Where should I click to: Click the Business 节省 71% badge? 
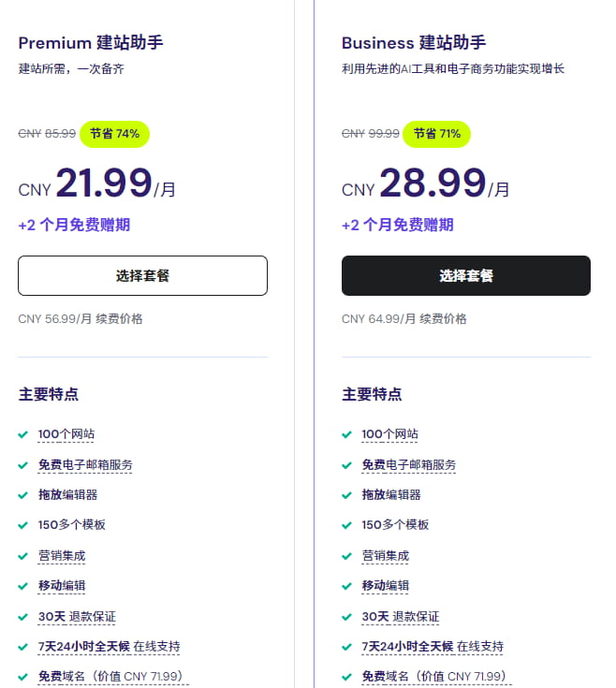[437, 134]
